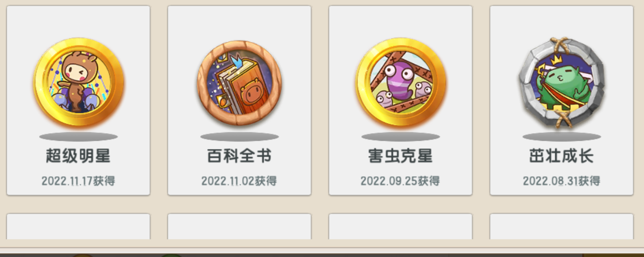This screenshot has width=644, height=257.
Task: Click the 超级明星 title text
Action: (78, 156)
